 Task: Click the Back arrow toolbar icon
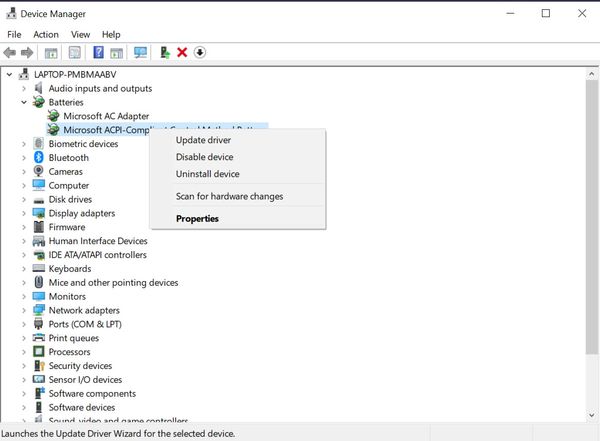10,52
